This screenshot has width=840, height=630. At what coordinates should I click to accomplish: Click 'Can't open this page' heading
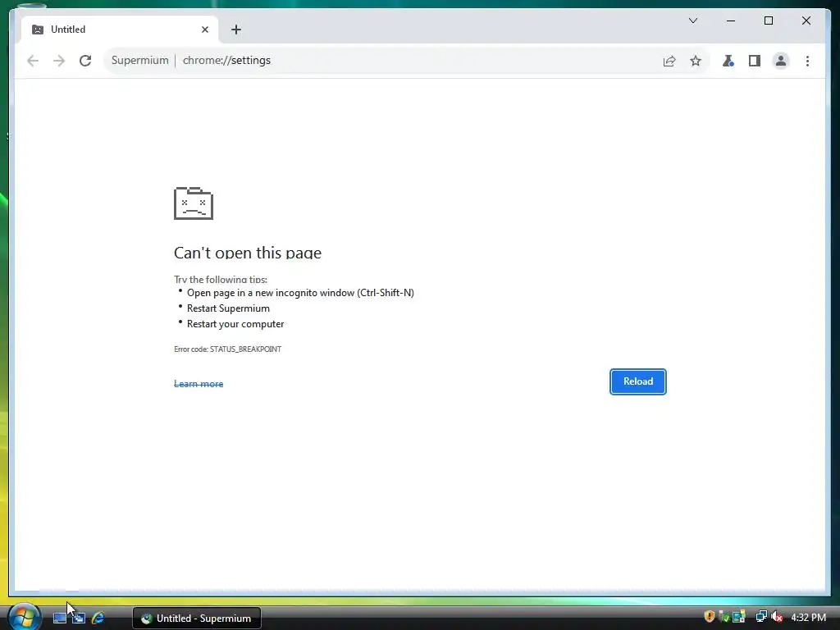tap(248, 253)
